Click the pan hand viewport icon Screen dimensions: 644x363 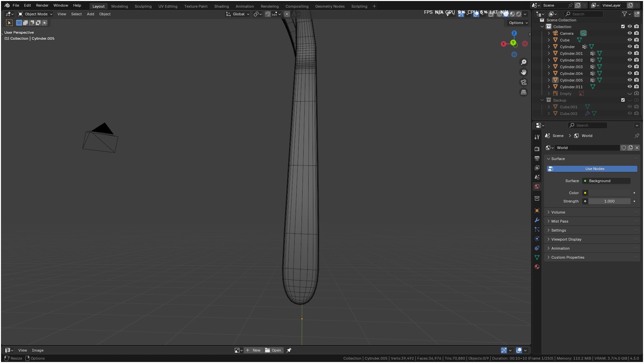[x=524, y=72]
